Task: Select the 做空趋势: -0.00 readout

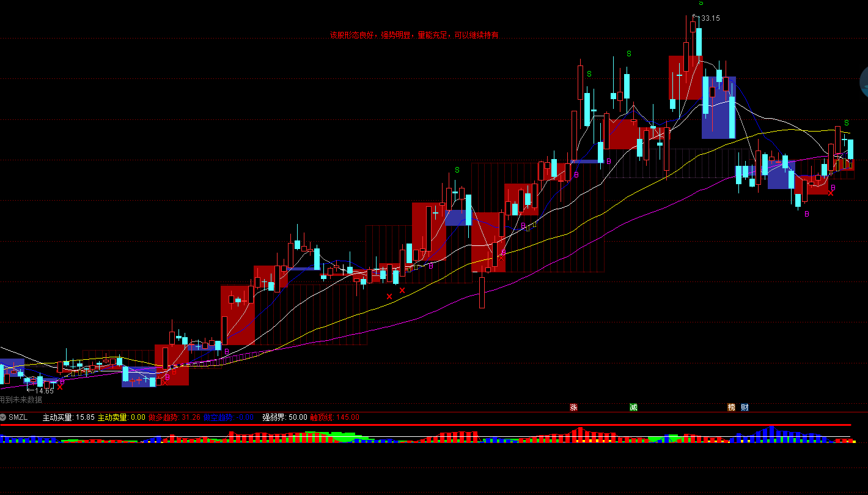Action: pos(228,417)
